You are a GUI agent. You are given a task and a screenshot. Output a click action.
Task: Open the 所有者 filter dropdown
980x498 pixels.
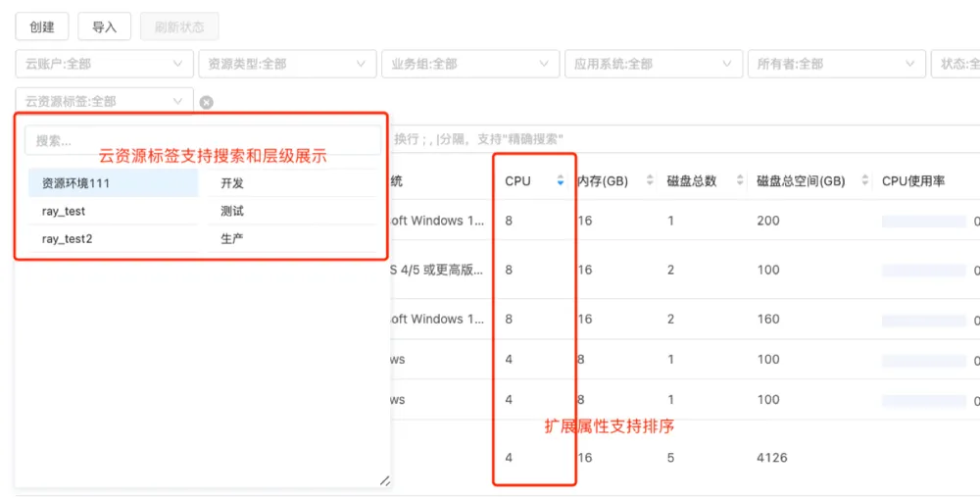(837, 64)
